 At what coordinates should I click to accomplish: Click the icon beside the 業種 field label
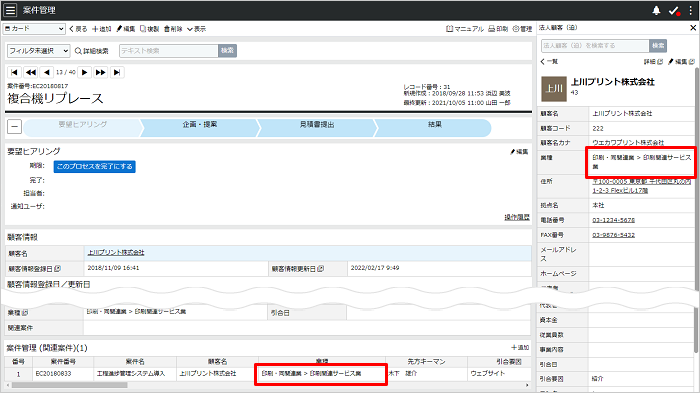click(x=25, y=313)
